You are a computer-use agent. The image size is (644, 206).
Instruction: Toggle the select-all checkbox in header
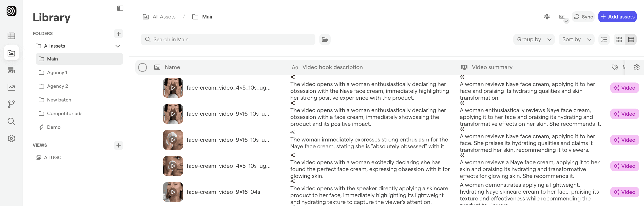pos(143,67)
